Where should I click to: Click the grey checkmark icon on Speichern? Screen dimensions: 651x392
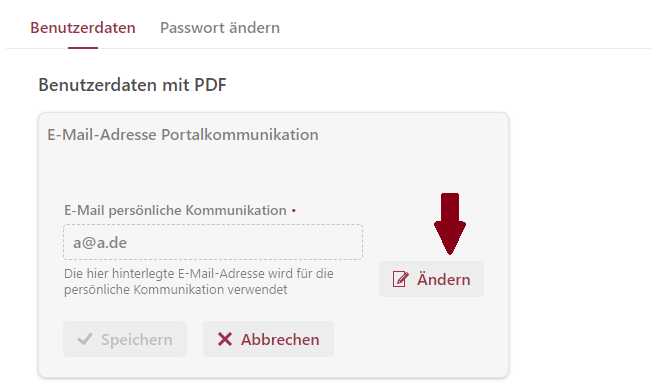(x=85, y=339)
